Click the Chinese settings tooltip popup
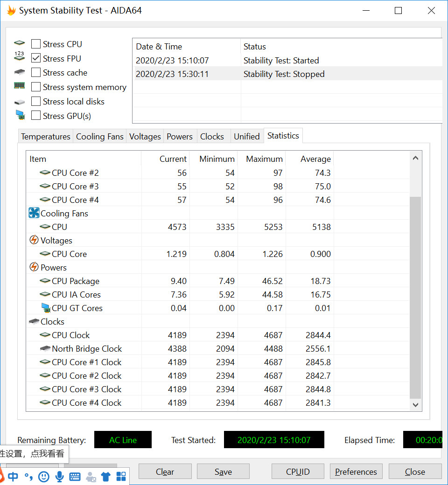Screen dimensions: 448x485 [34, 454]
